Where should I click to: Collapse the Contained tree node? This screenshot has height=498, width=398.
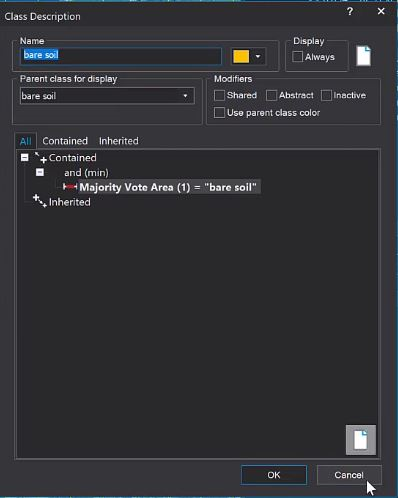click(x=25, y=157)
